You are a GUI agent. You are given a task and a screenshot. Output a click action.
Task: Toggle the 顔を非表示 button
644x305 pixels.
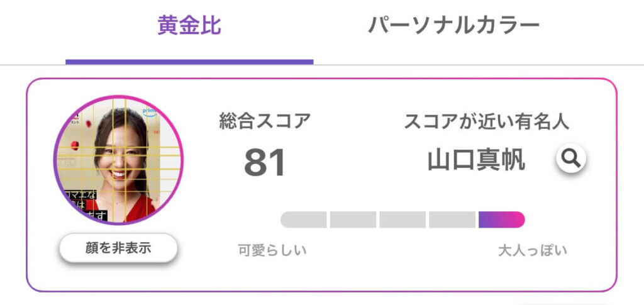point(118,248)
